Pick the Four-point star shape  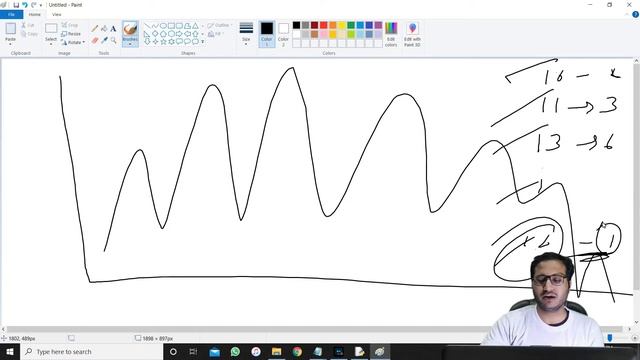pyautogui.click(x=155, y=42)
